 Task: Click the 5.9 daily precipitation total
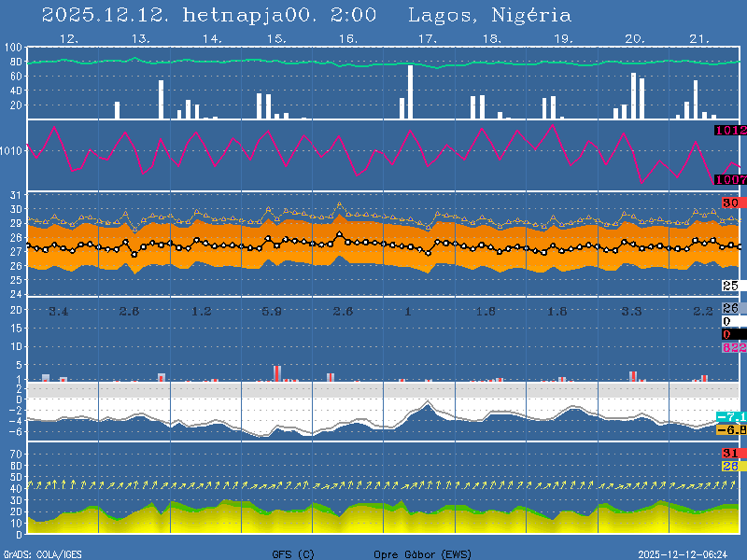point(272,311)
